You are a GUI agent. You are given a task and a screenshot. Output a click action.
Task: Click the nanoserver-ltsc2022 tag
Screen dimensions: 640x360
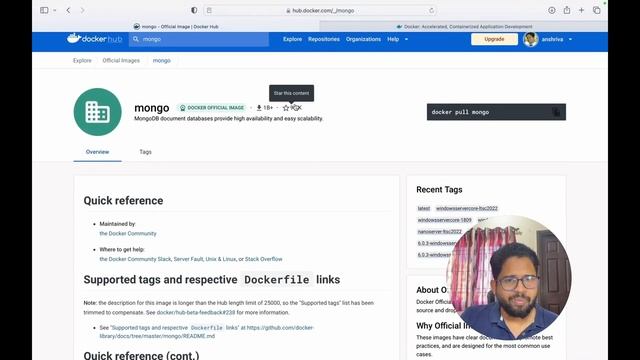click(439, 231)
